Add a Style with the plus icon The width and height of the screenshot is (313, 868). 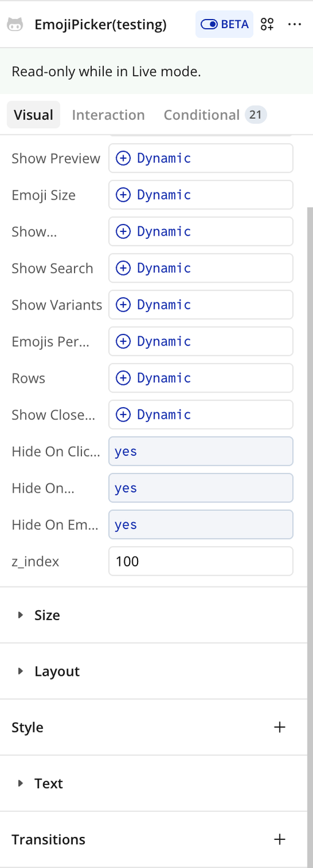click(x=279, y=727)
